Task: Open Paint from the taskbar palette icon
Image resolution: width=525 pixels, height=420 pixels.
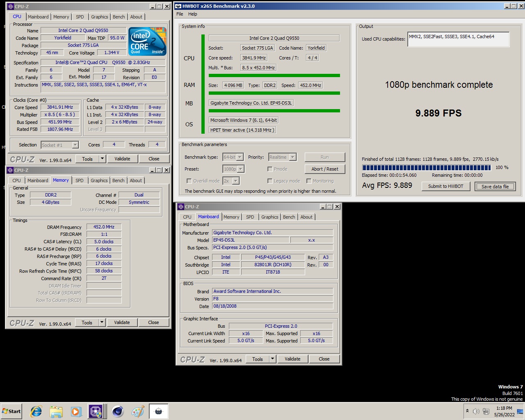Action: pos(138,411)
